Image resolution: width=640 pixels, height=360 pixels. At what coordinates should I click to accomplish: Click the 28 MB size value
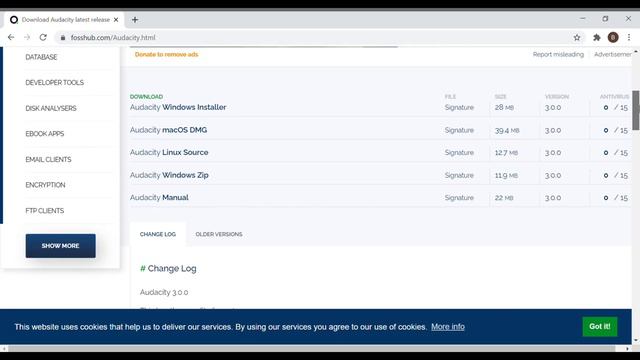(504, 107)
